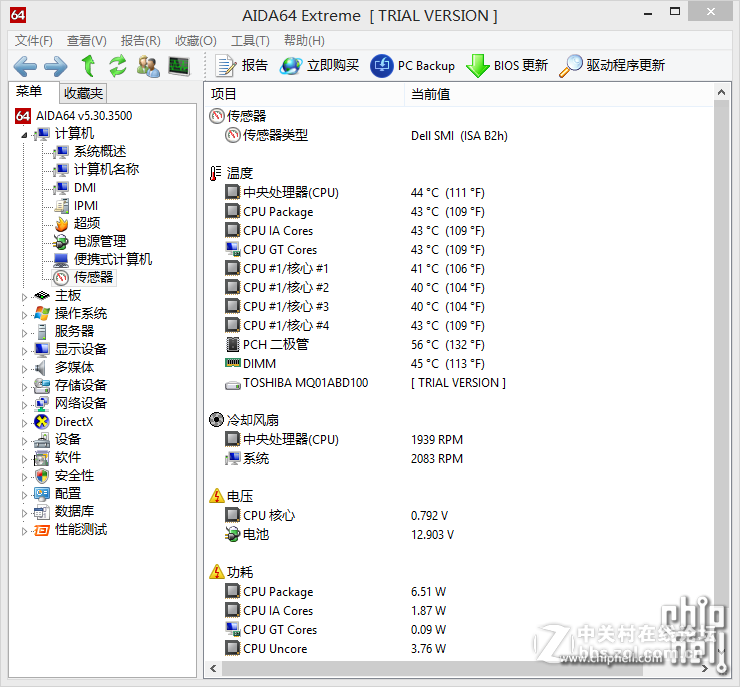Click the 立即购买 buy now button
740x687 pixels.
pyautogui.click(x=320, y=66)
